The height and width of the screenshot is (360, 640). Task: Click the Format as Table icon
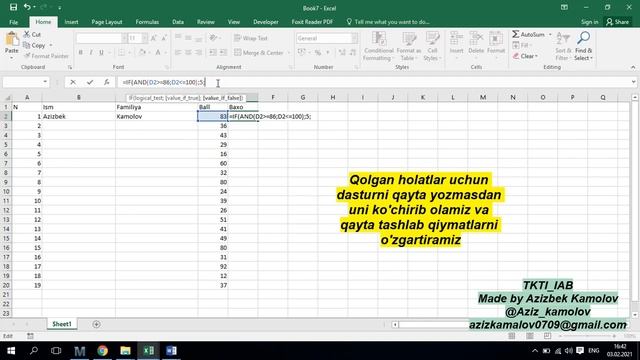(x=409, y=46)
